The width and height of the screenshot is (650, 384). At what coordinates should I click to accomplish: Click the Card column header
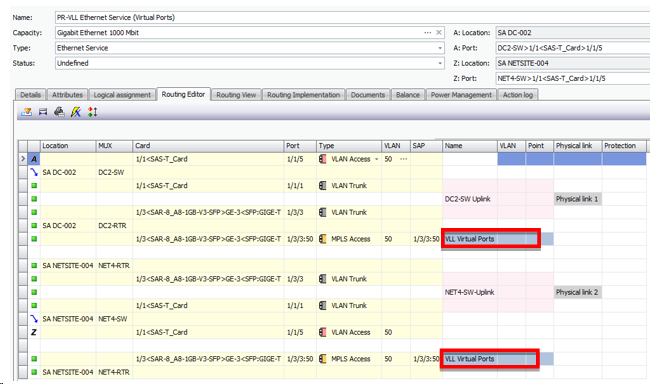pyautogui.click(x=208, y=146)
